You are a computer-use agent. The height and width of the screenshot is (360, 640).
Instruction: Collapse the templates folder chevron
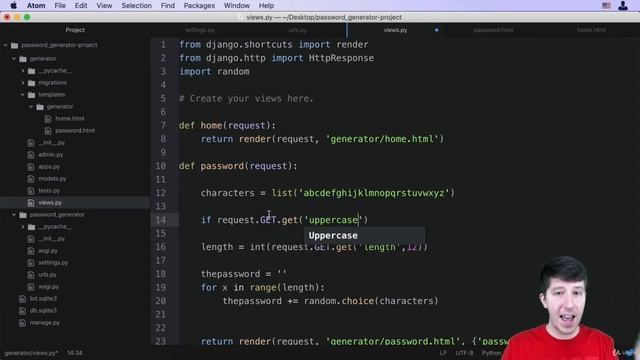pos(23,95)
